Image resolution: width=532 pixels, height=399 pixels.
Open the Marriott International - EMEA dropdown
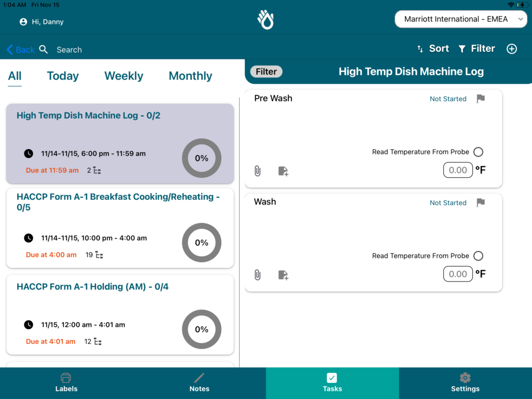point(460,19)
